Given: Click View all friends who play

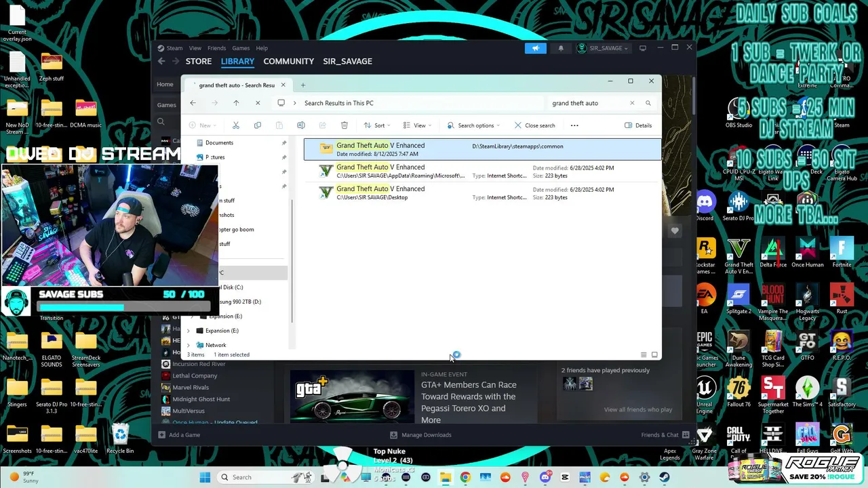Looking at the screenshot, I should coord(638,409).
